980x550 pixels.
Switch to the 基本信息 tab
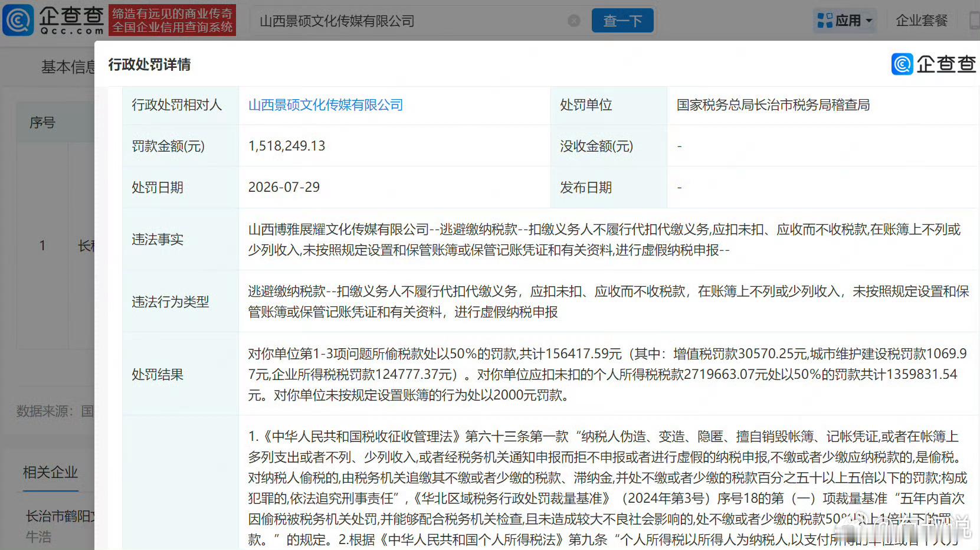(x=68, y=67)
